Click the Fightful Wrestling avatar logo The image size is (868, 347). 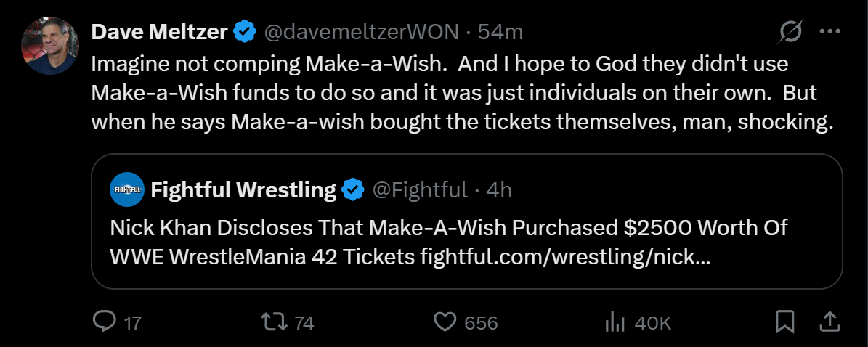point(127,190)
